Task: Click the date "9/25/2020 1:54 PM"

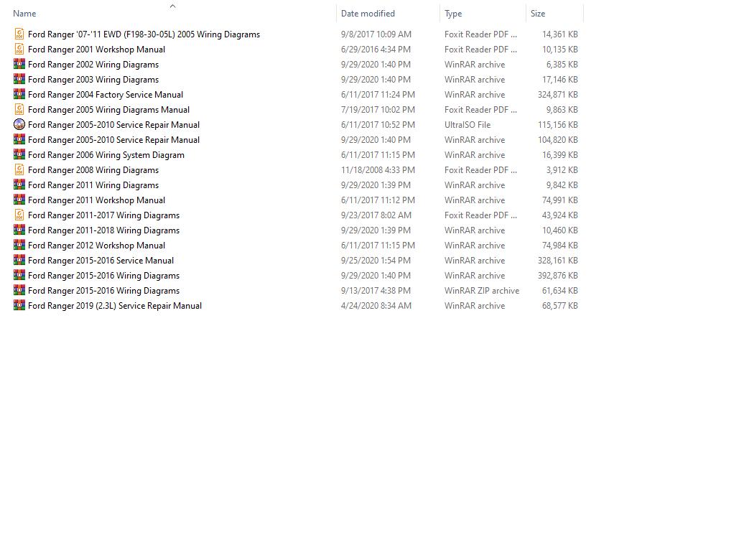Action: (376, 260)
